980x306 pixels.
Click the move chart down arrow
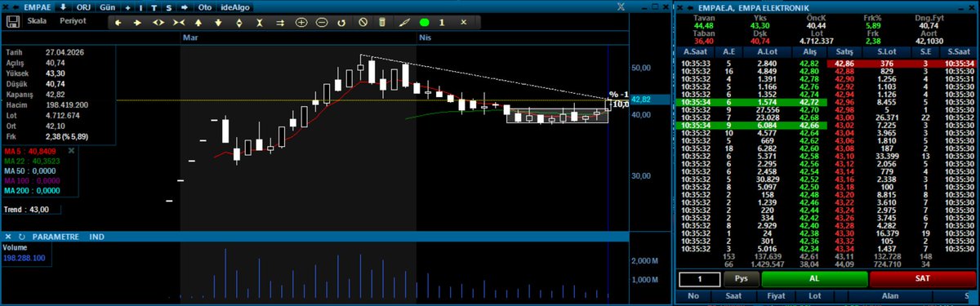point(219,22)
